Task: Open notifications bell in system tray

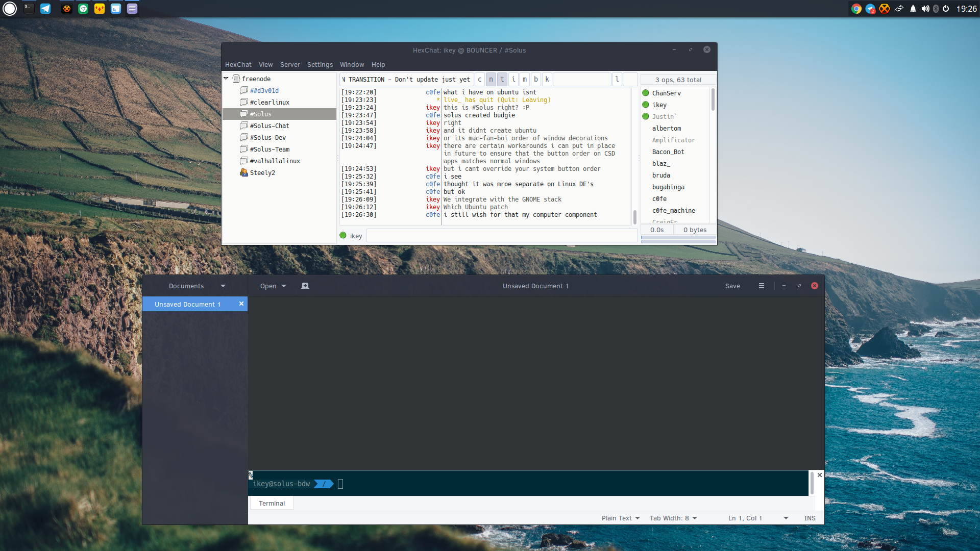Action: [913, 9]
